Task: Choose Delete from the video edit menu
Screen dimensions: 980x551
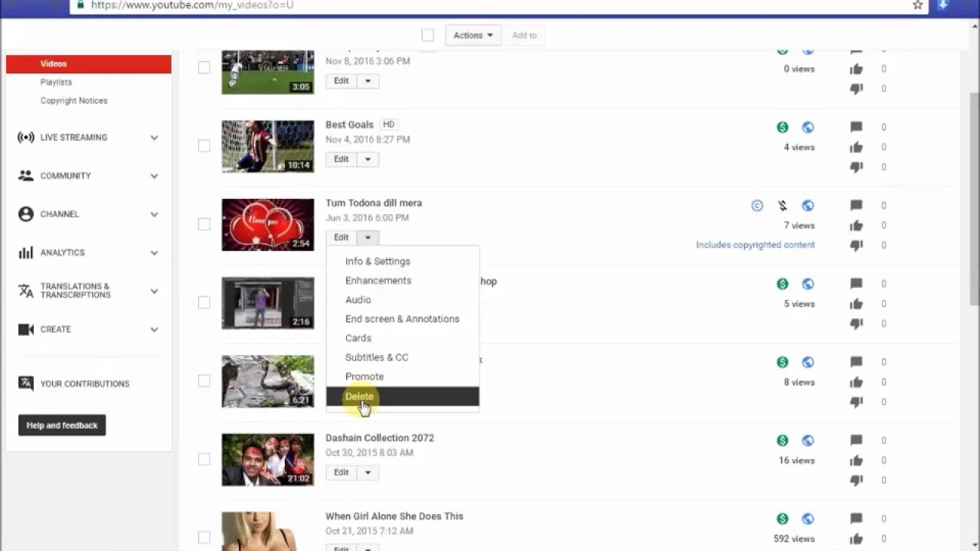Action: (x=359, y=396)
